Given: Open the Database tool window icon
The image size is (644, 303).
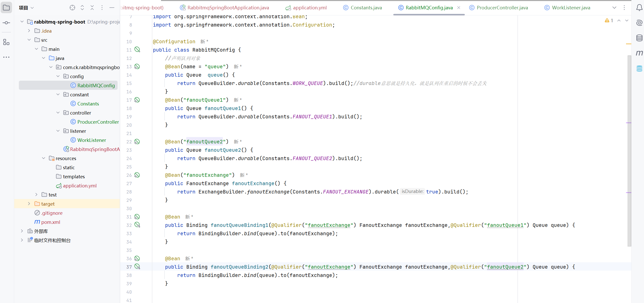Looking at the screenshot, I should (639, 38).
